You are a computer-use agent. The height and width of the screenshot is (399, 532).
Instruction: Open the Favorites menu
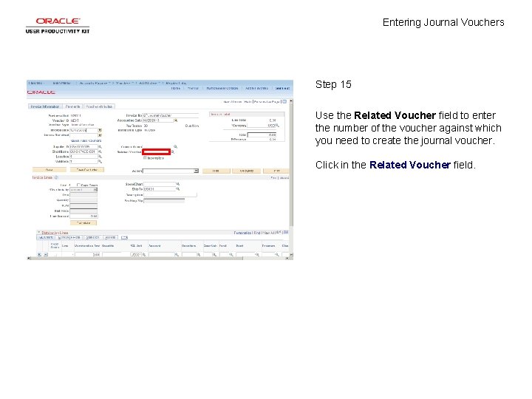click(36, 83)
